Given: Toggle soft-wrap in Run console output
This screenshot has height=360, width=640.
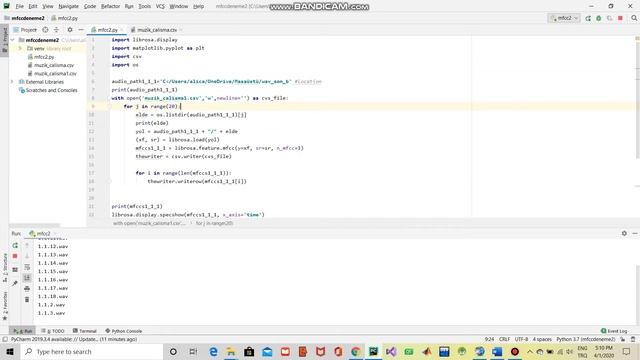Looking at the screenshot, I should 27,267.
